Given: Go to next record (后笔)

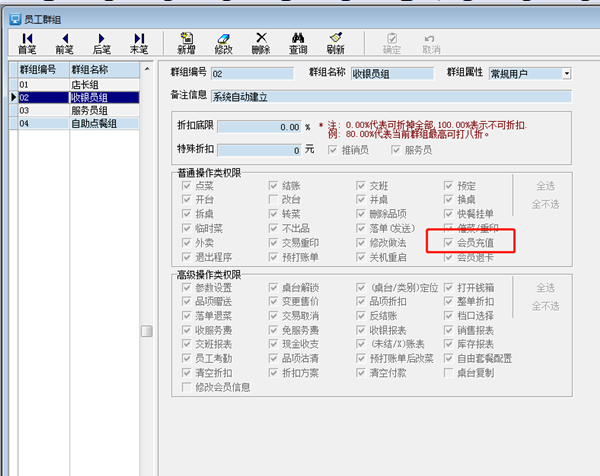Looking at the screenshot, I should (x=101, y=42).
